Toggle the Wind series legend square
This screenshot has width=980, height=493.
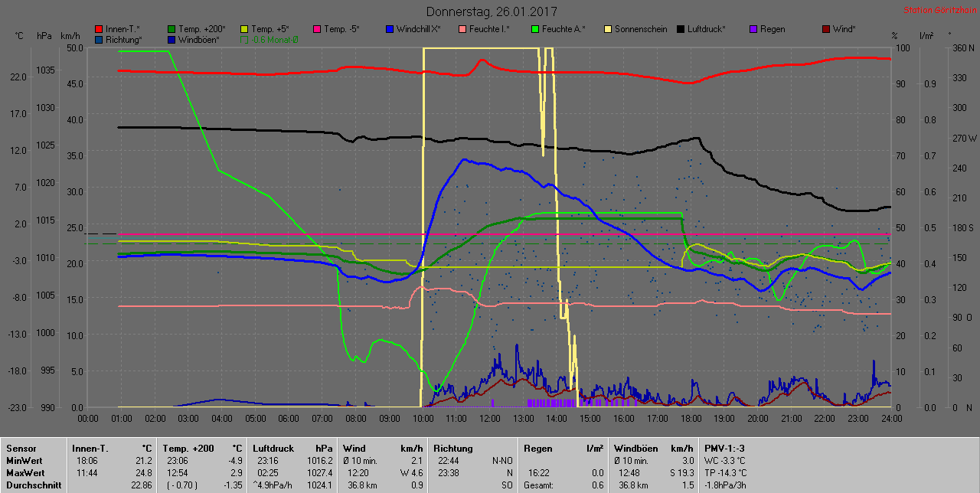[x=826, y=30]
